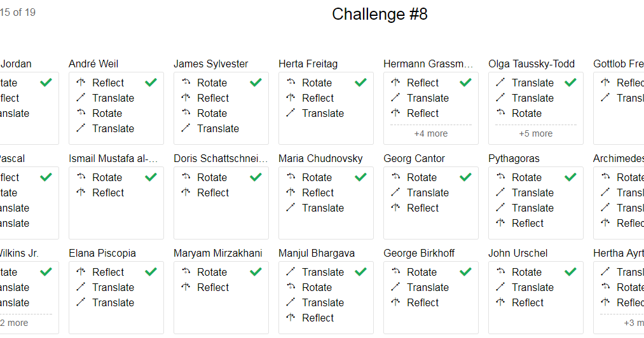This screenshot has height=338, width=644.
Task: Open Maryam Mirzakhani's student name
Action: point(217,253)
